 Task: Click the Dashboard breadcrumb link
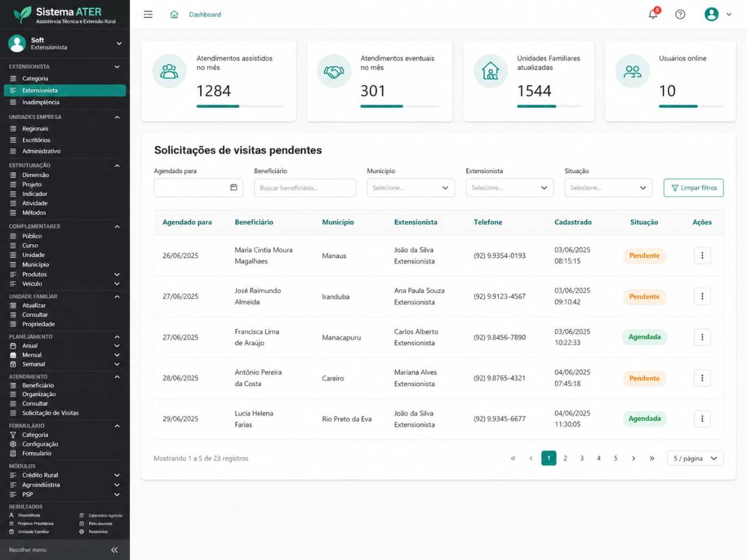coord(205,15)
